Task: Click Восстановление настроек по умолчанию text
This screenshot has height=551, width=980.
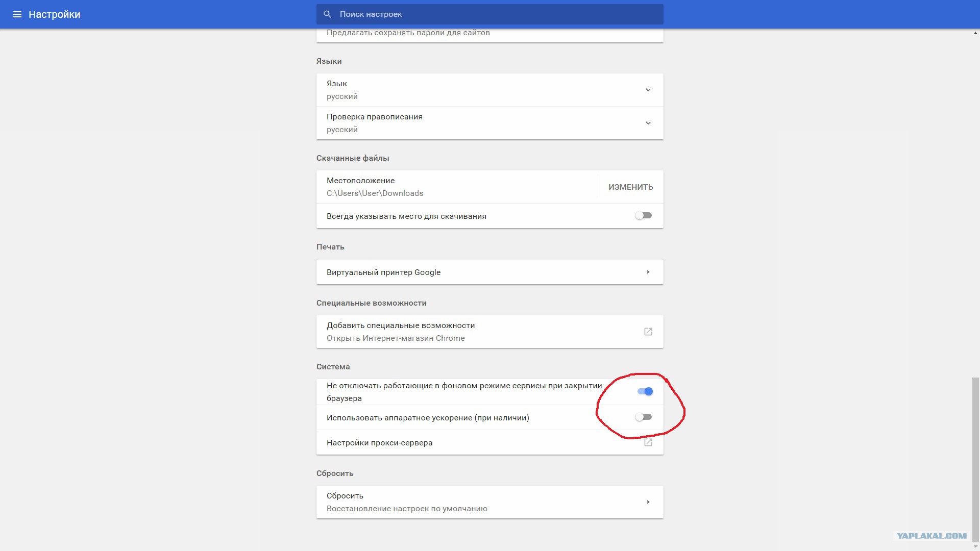Action: (407, 509)
